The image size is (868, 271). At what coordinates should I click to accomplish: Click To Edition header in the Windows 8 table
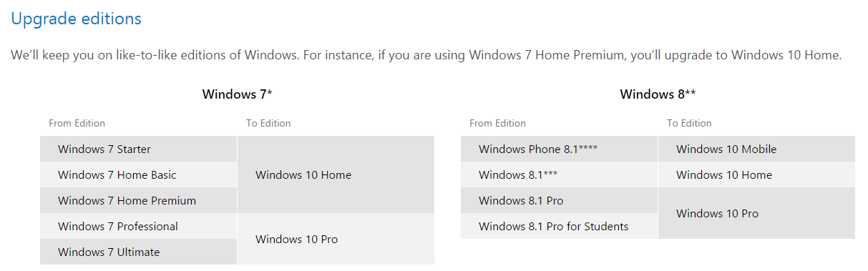[689, 123]
